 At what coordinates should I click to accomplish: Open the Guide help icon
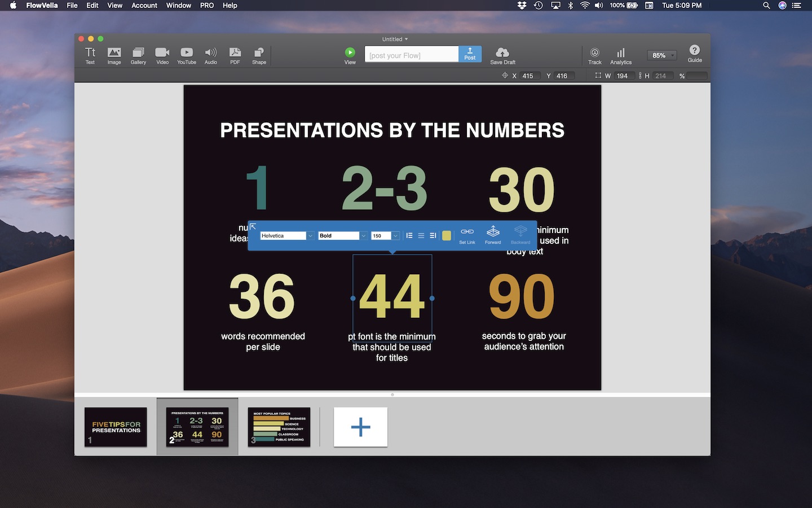coord(695,54)
